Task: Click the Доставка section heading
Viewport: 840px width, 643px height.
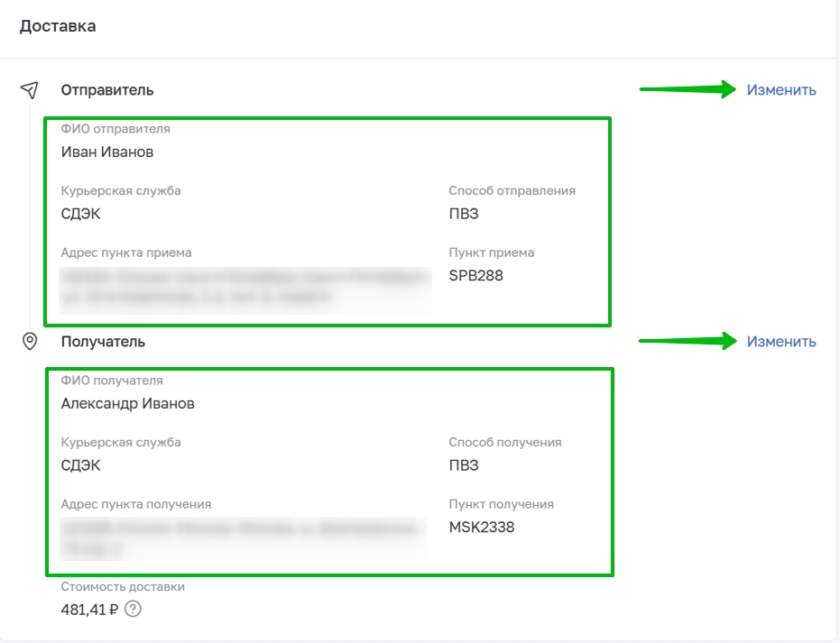Action: click(x=58, y=26)
